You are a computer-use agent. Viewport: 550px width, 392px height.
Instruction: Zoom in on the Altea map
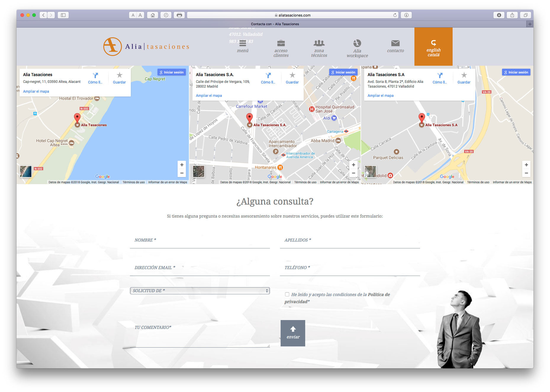coord(182,165)
